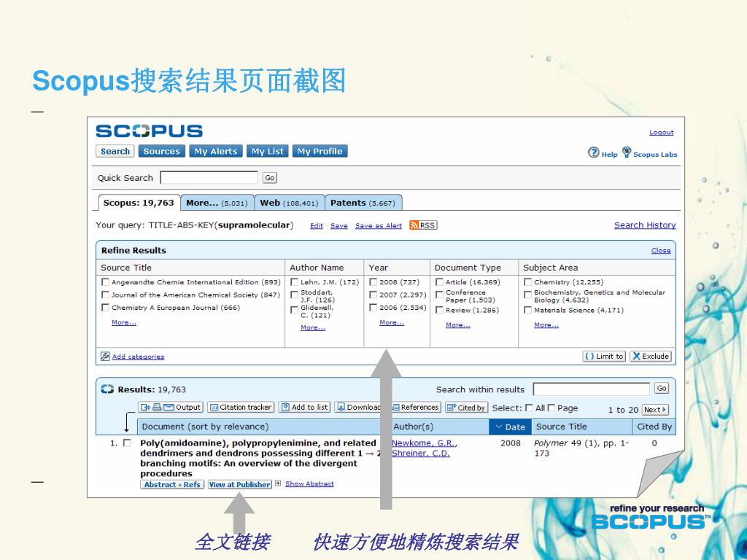Click the Cited by toolbar button
Image resolution: width=747 pixels, height=560 pixels.
[466, 407]
